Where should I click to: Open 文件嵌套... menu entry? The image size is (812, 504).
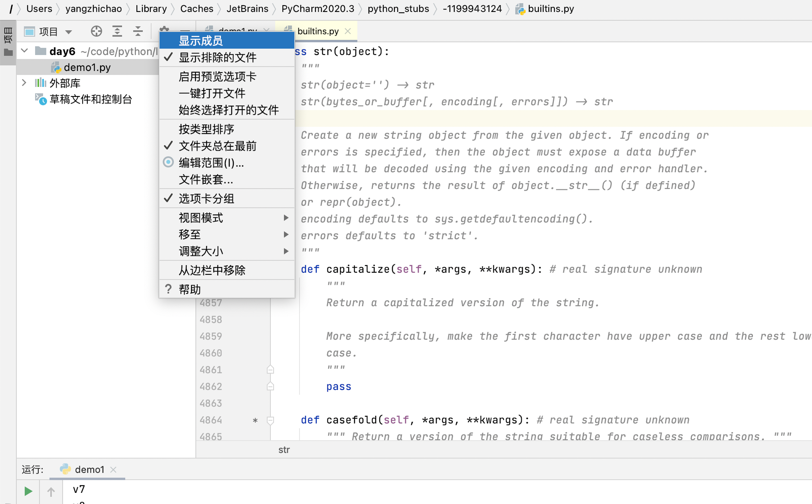[x=227, y=179]
